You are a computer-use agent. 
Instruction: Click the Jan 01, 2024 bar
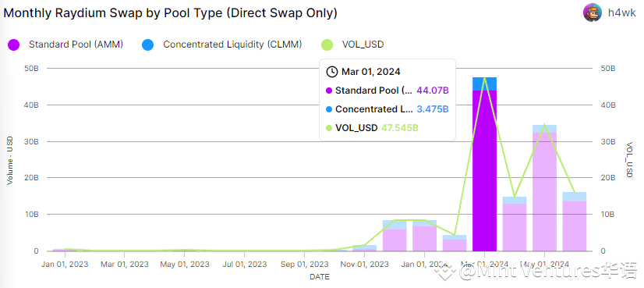coord(425,236)
